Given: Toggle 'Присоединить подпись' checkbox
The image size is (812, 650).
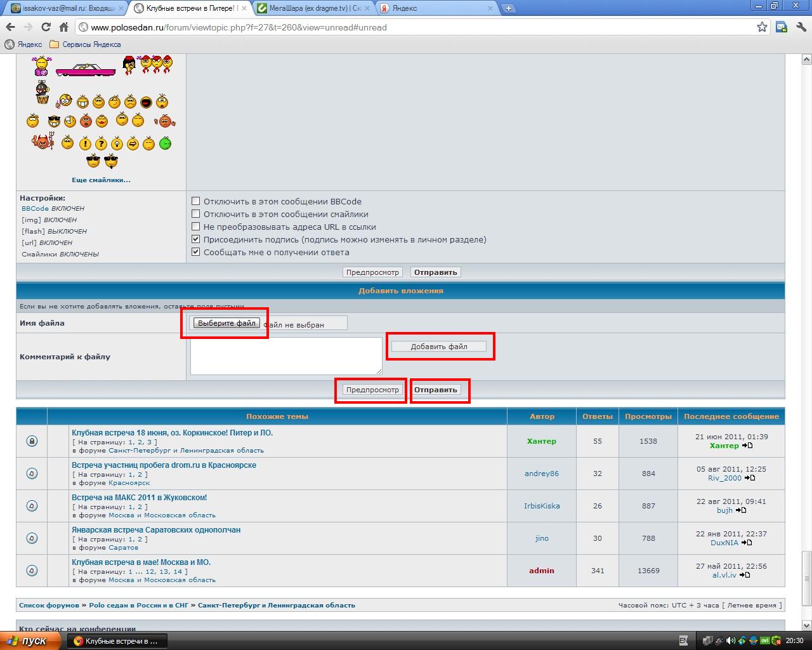Looking at the screenshot, I should point(196,239).
